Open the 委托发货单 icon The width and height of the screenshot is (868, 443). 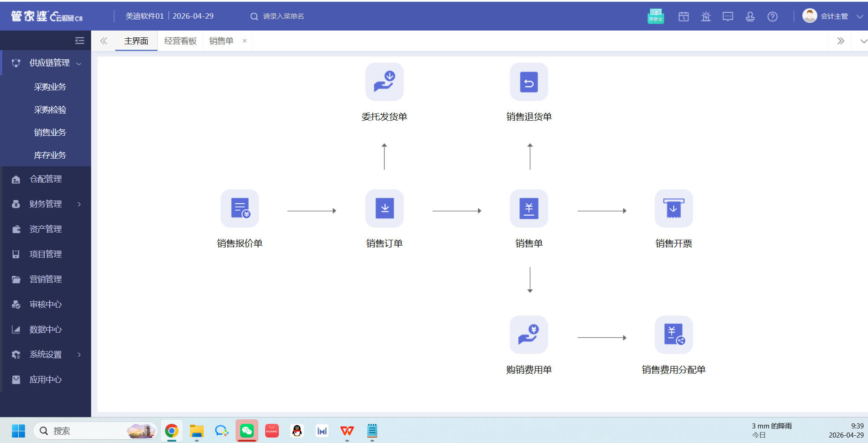(x=385, y=82)
